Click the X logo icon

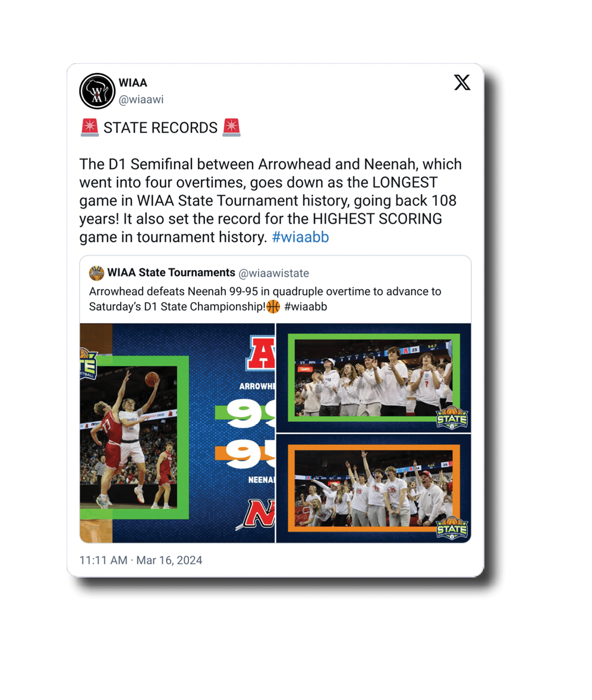462,83
